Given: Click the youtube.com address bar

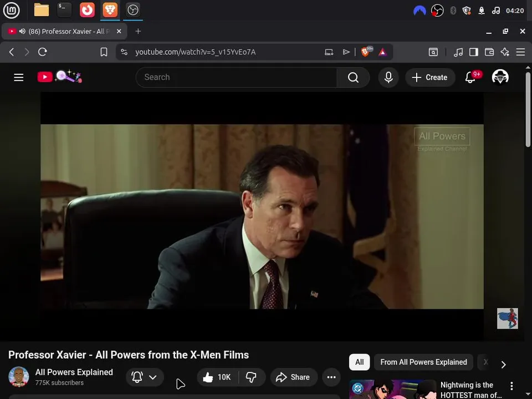Looking at the screenshot, I should coord(195,52).
